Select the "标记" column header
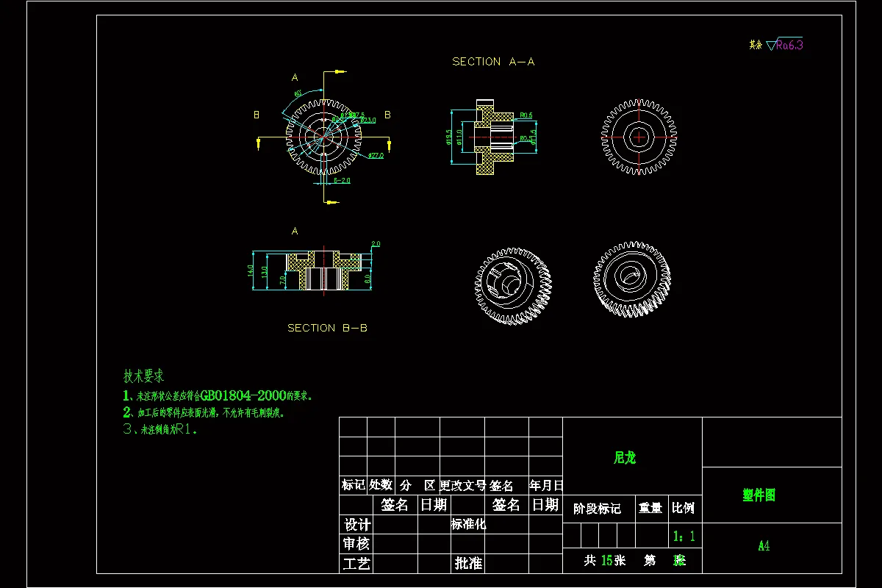The width and height of the screenshot is (882, 588). pos(354,486)
